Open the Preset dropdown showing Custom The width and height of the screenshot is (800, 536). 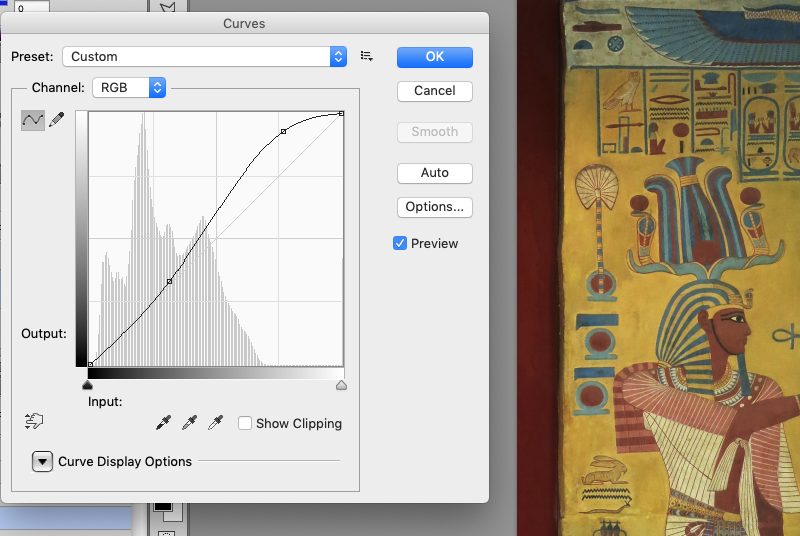205,57
